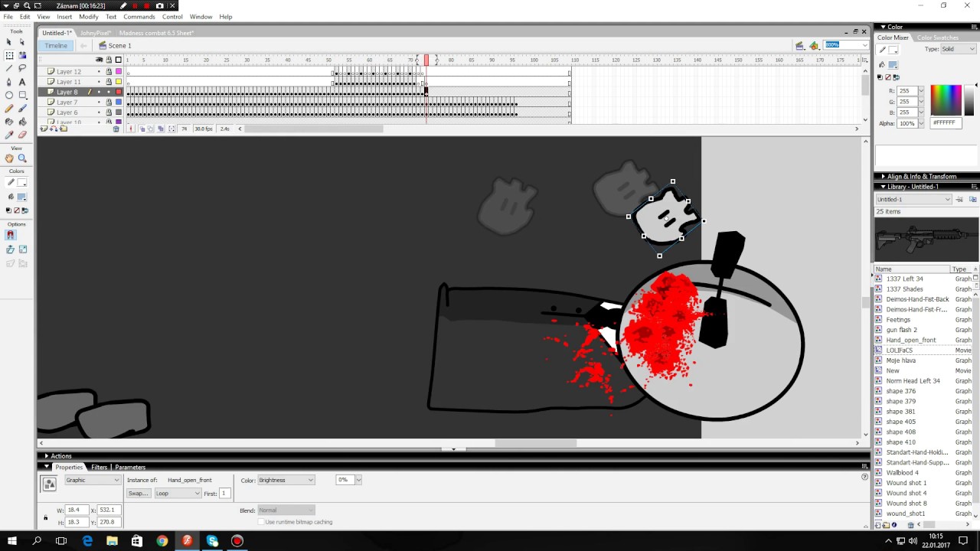Viewport: 980px width, 551px height.
Task: Select the Rectangle tool
Action: (x=22, y=95)
